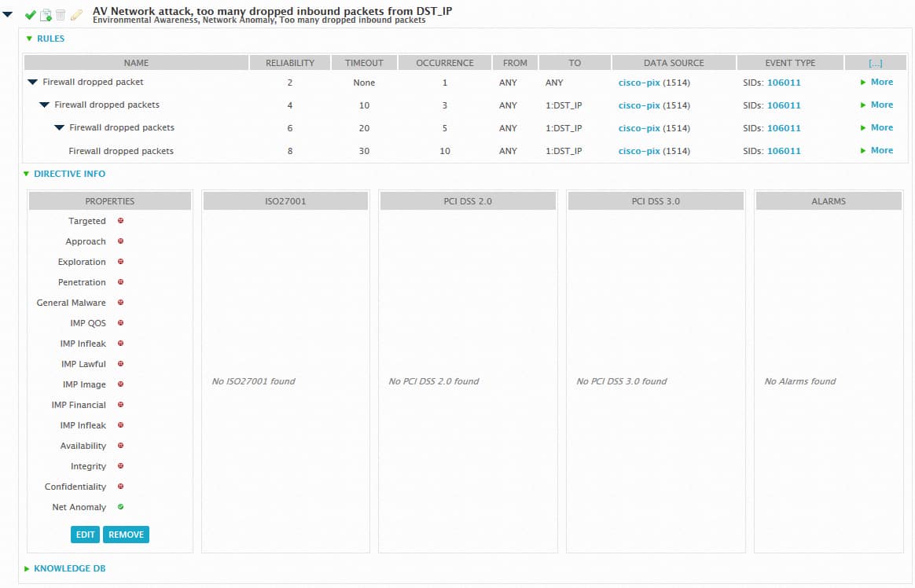The image size is (915, 588).
Task: Click the red status dot beside Exploration
Action: (121, 261)
